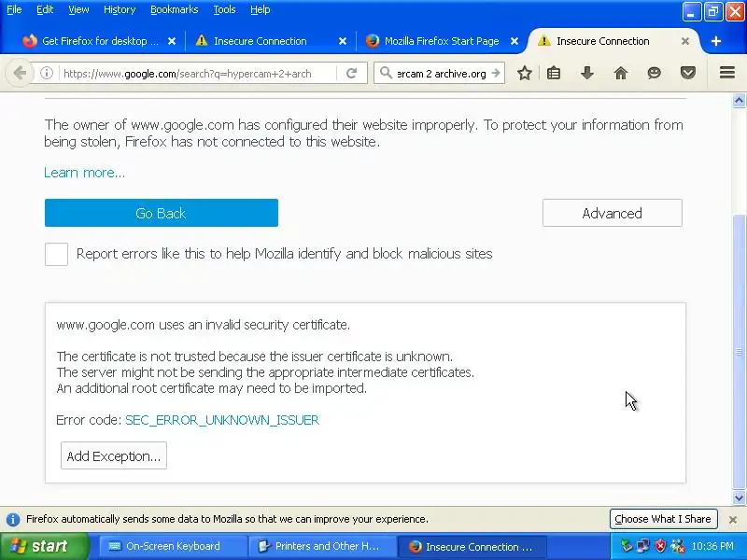Click the Add Exception button
The height and width of the screenshot is (560, 747).
pyautogui.click(x=114, y=455)
